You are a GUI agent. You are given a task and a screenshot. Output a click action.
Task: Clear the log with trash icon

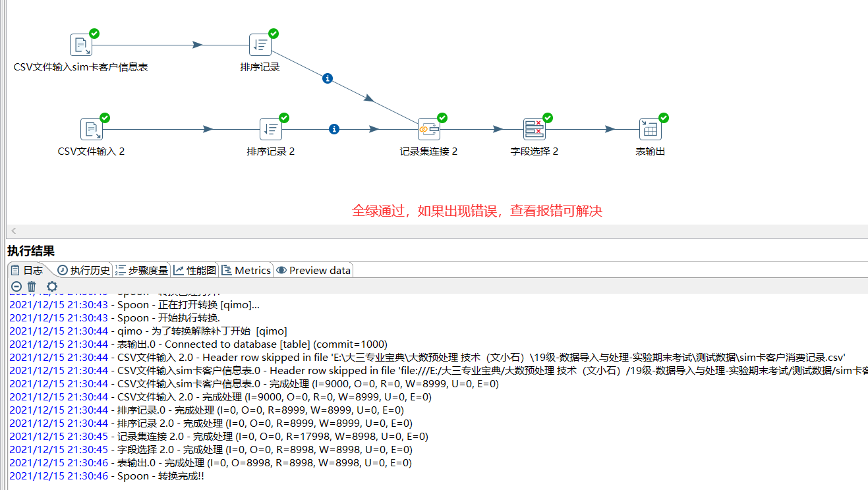(x=32, y=286)
